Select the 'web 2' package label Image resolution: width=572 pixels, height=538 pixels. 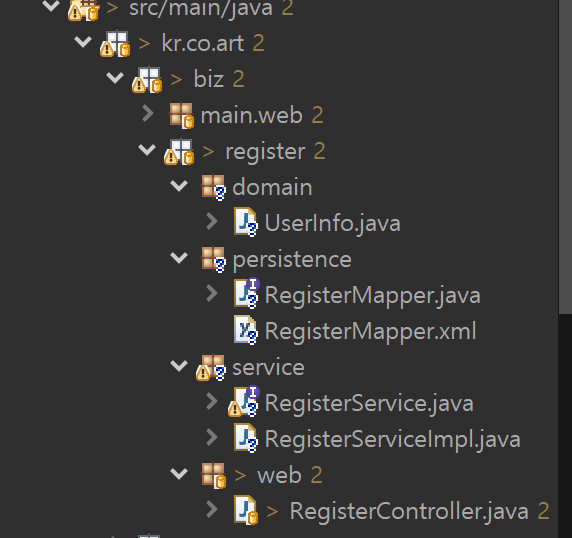[290, 475]
